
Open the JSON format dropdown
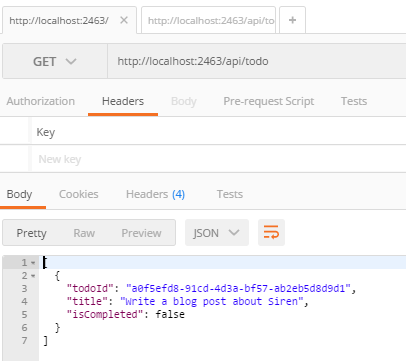click(x=217, y=233)
